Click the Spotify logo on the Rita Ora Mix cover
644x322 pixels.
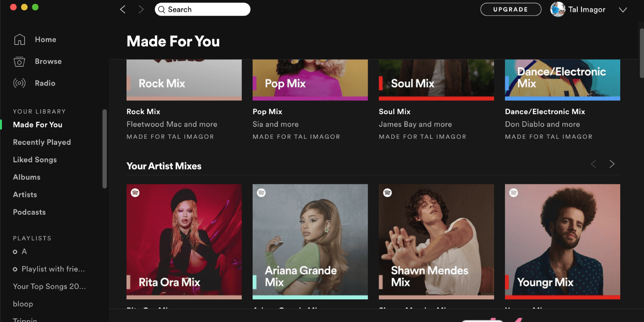135,193
